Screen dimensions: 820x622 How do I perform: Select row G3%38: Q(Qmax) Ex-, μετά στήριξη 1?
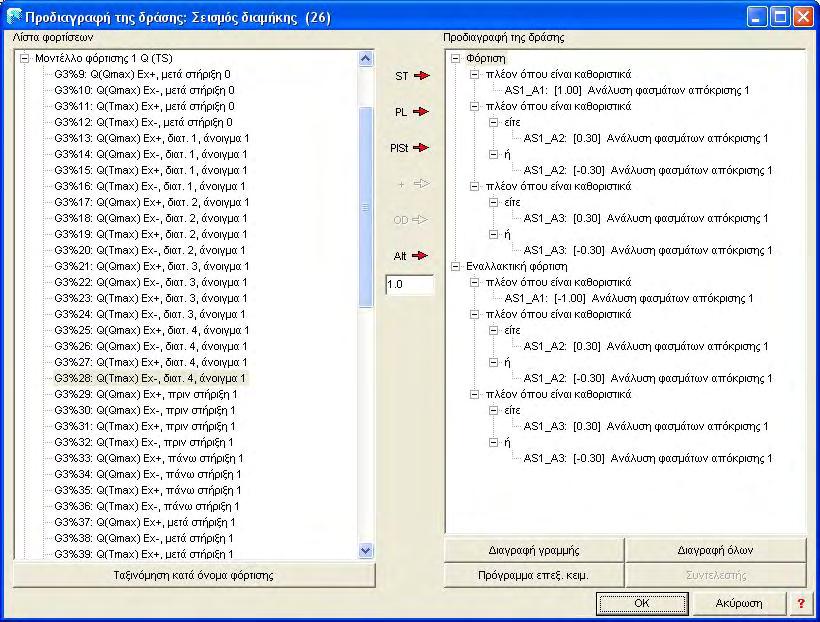tap(143, 538)
